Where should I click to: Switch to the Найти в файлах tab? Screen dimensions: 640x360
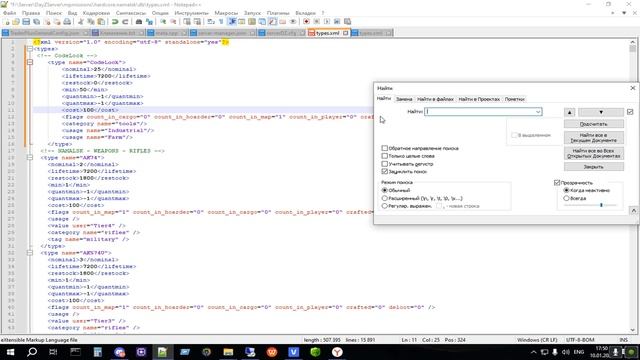pos(435,99)
